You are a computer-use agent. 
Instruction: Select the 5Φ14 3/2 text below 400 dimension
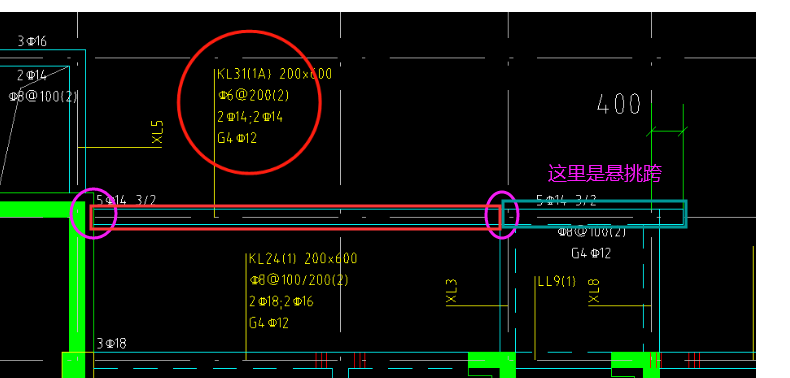coord(566,201)
